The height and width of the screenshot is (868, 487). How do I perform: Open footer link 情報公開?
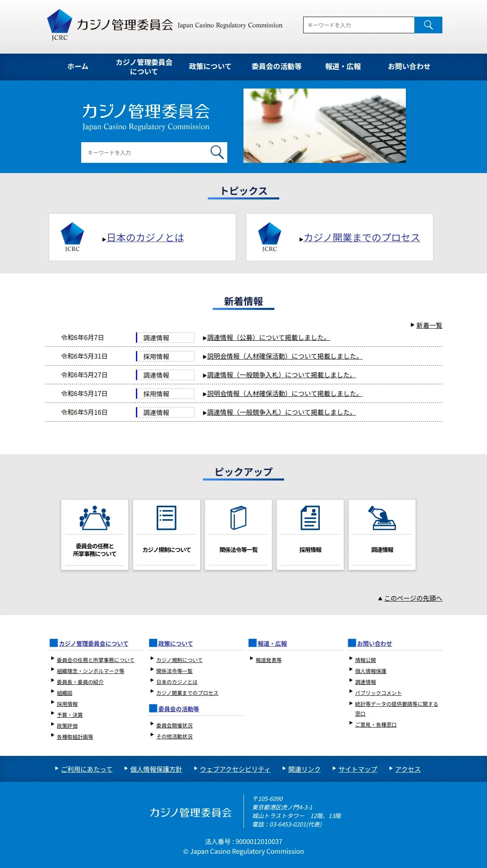(x=365, y=660)
